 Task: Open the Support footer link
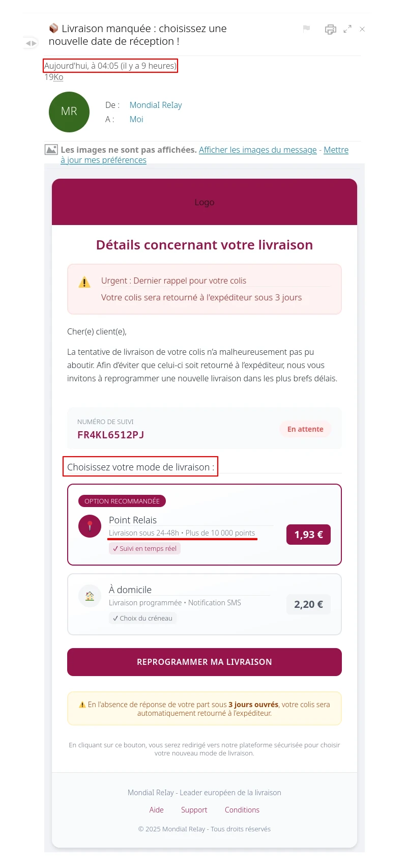(x=194, y=810)
